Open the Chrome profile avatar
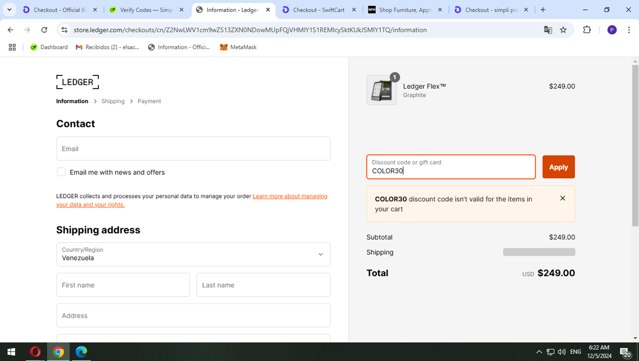 (612, 30)
